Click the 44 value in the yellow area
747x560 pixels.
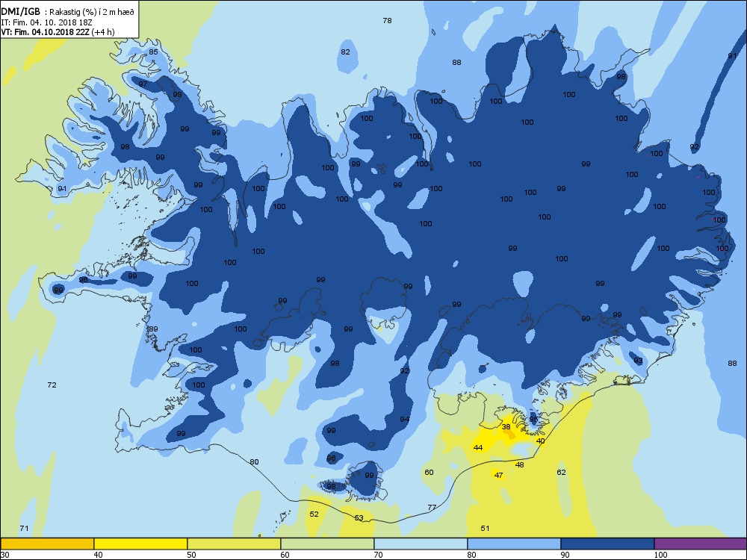[478, 447]
